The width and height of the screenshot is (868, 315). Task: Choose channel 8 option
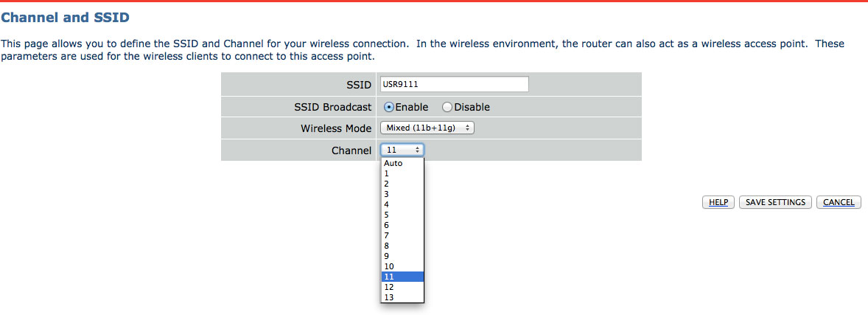pos(402,246)
